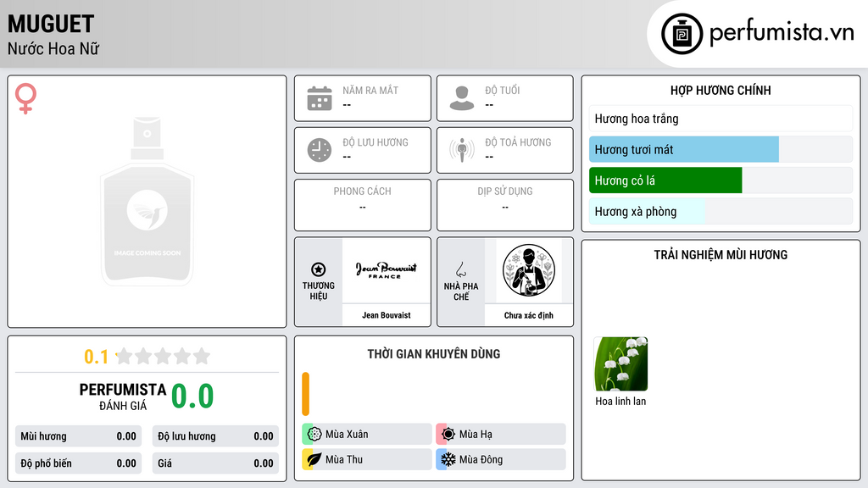Click the female gender symbol icon
868x488 pixels.
25,98
